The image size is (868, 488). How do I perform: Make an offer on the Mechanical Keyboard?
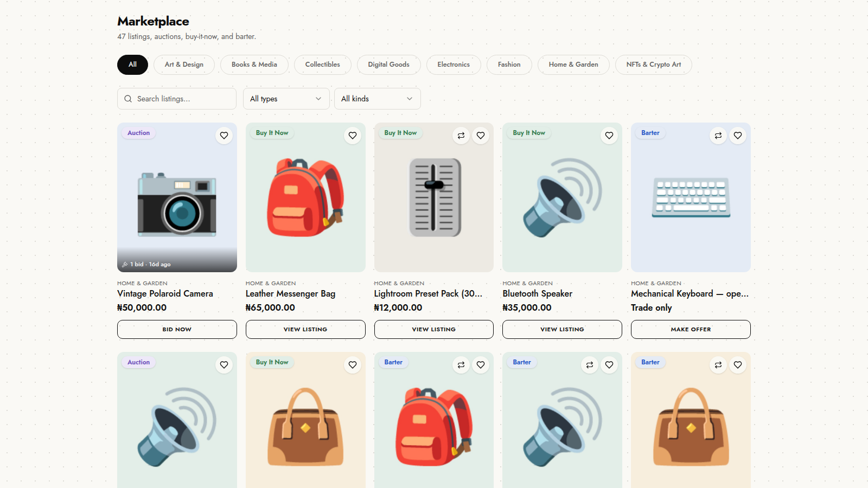coord(691,329)
